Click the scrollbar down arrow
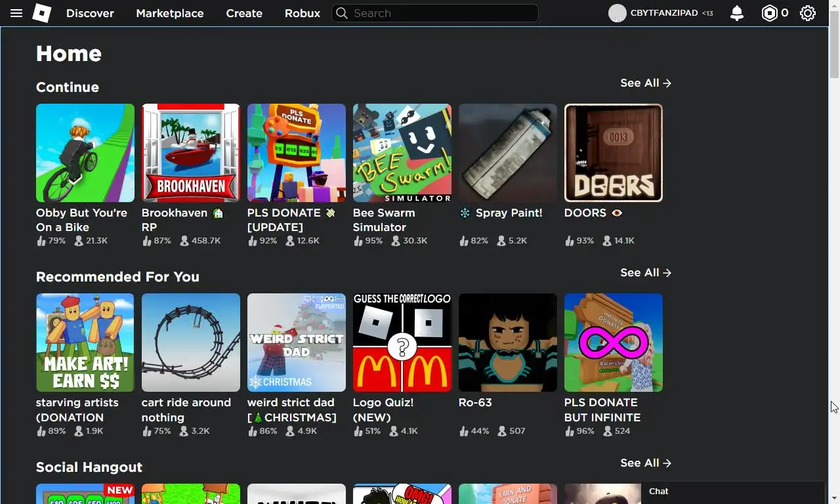The image size is (840, 504). pos(834,498)
